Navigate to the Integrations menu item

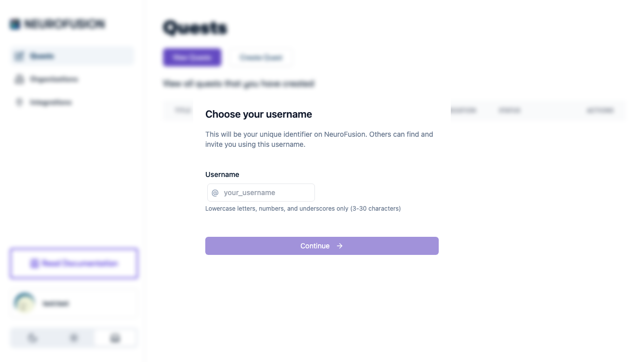coord(50,102)
